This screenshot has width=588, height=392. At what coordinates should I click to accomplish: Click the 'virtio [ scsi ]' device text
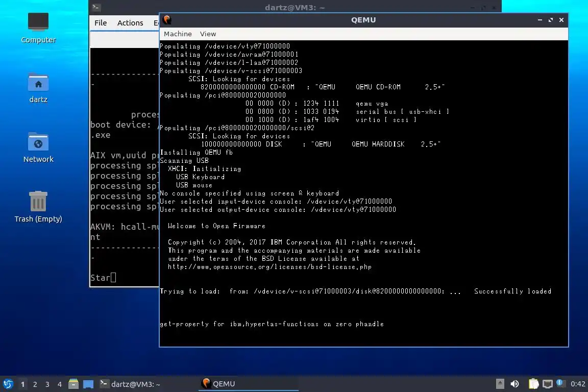point(386,119)
